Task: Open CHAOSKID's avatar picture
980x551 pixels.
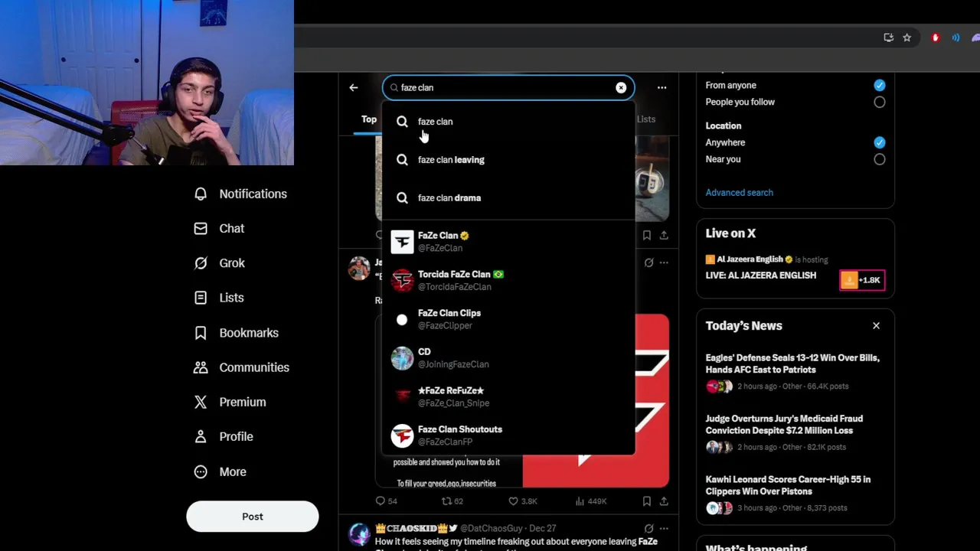Action: (x=359, y=535)
